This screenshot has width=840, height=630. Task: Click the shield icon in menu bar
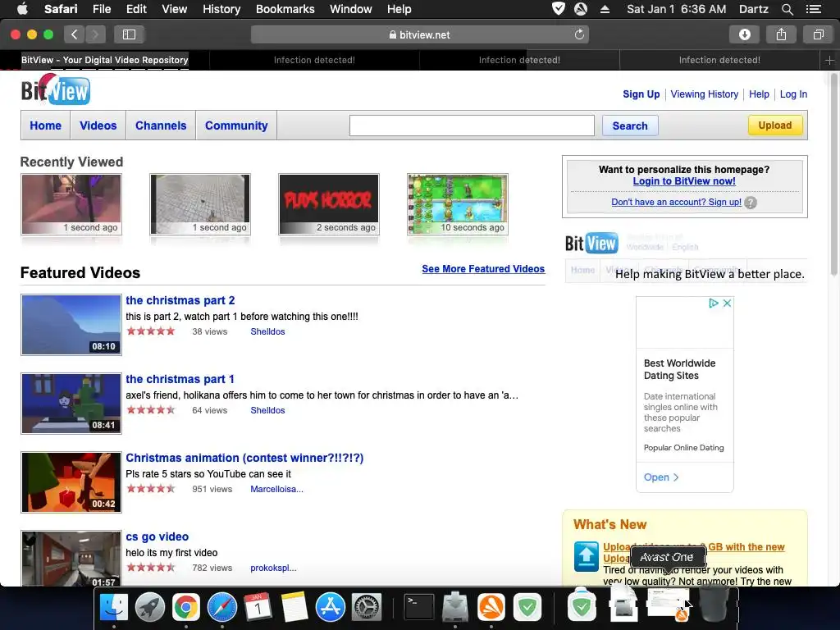point(558,8)
